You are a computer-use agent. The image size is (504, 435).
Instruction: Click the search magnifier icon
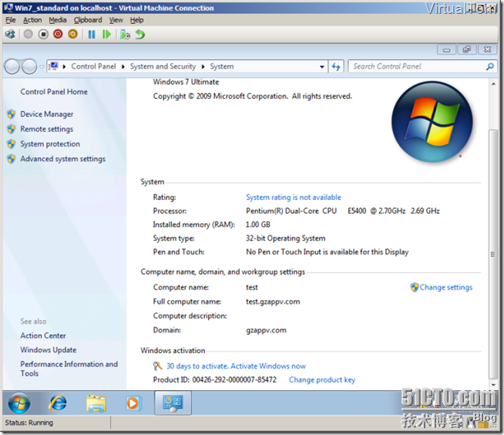click(x=490, y=66)
